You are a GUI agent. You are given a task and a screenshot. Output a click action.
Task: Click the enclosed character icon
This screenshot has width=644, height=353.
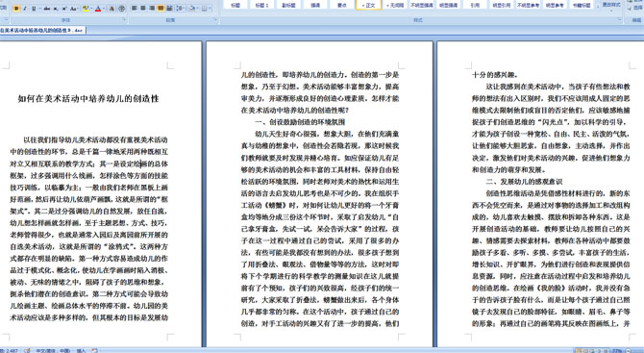(x=121, y=9)
